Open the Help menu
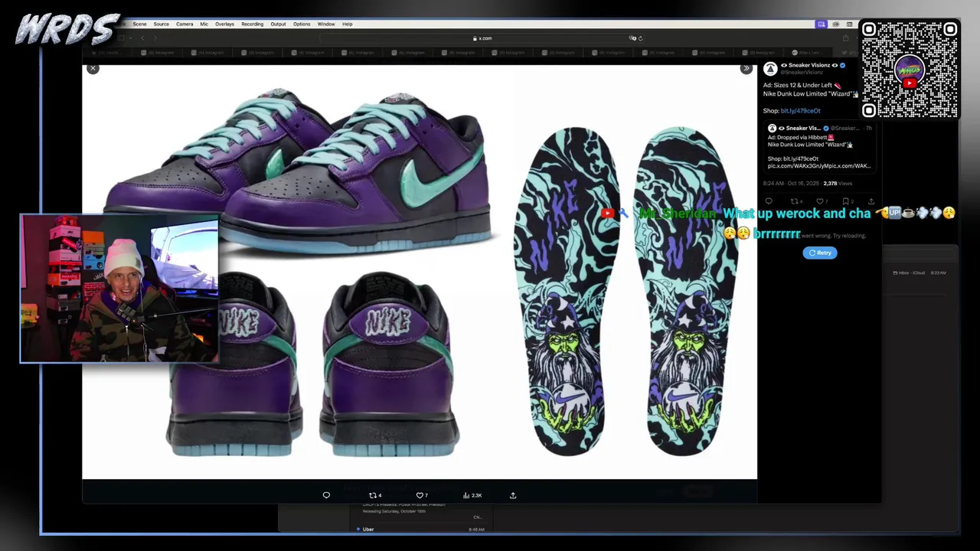Screen dimensions: 980x551 click(x=347, y=24)
